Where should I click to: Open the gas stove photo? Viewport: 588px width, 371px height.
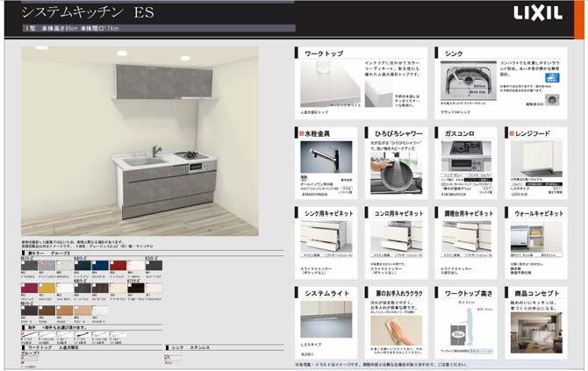coord(466,156)
